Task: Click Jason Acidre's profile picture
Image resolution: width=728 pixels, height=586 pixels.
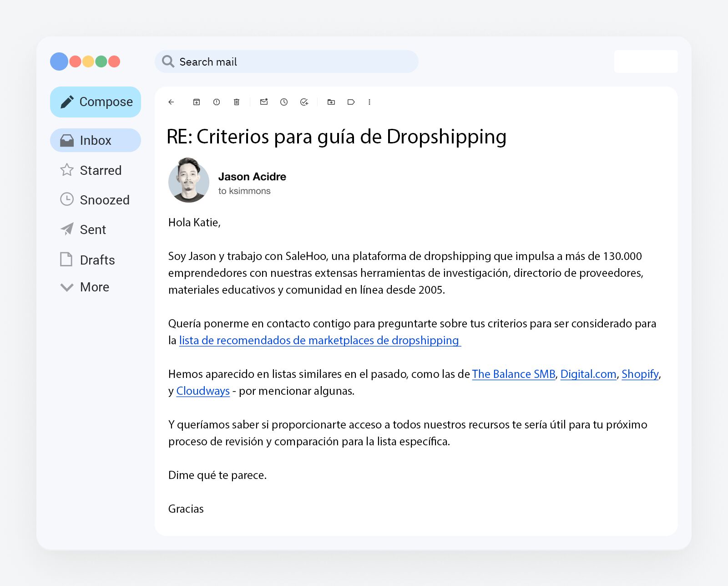Action: pos(188,180)
